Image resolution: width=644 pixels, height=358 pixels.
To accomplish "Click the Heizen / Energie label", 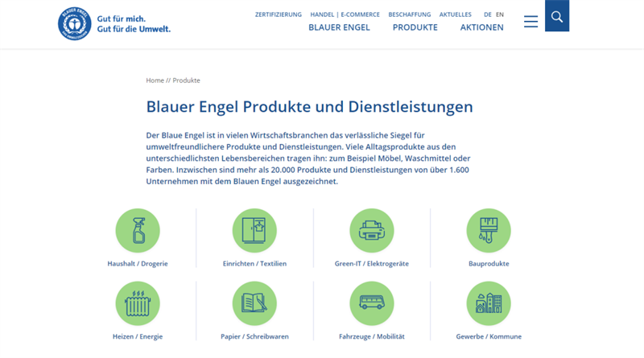I will tap(138, 336).
